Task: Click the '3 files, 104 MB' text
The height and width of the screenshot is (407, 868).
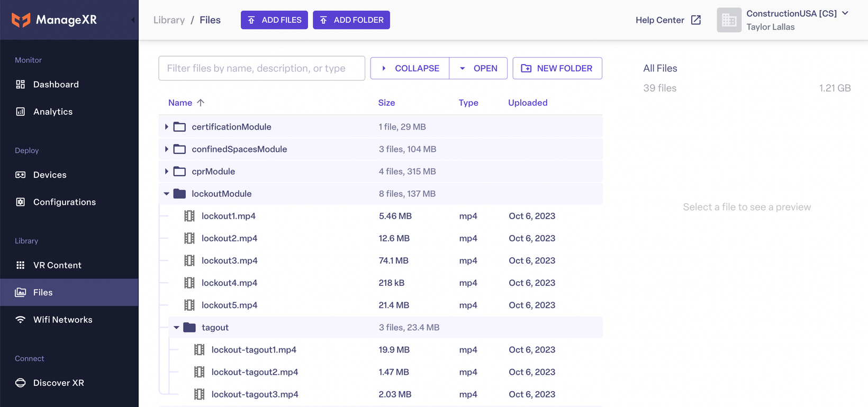Action: (408, 149)
